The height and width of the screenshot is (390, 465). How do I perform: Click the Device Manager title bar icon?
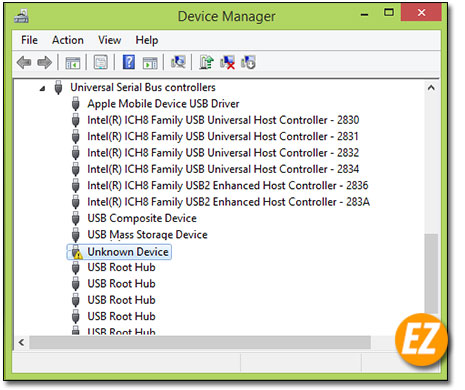coord(21,16)
